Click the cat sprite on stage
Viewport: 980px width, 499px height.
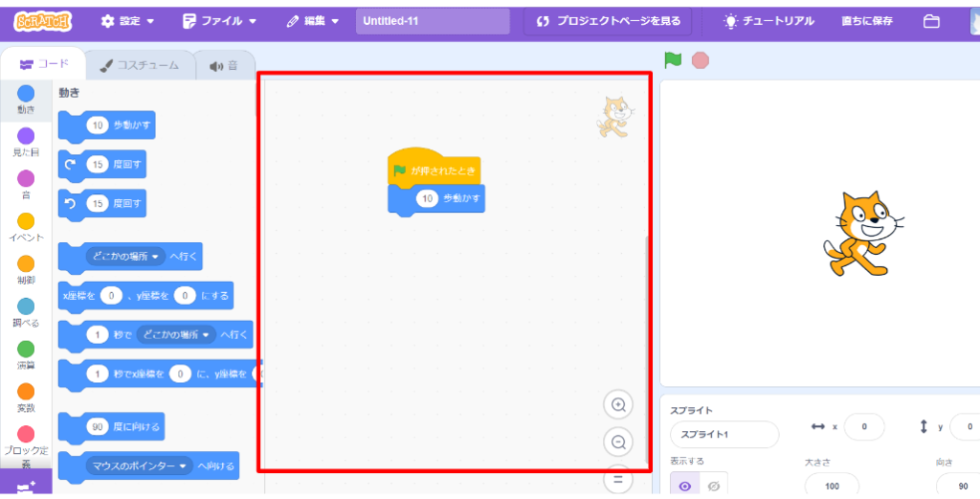pyautogui.click(x=862, y=234)
